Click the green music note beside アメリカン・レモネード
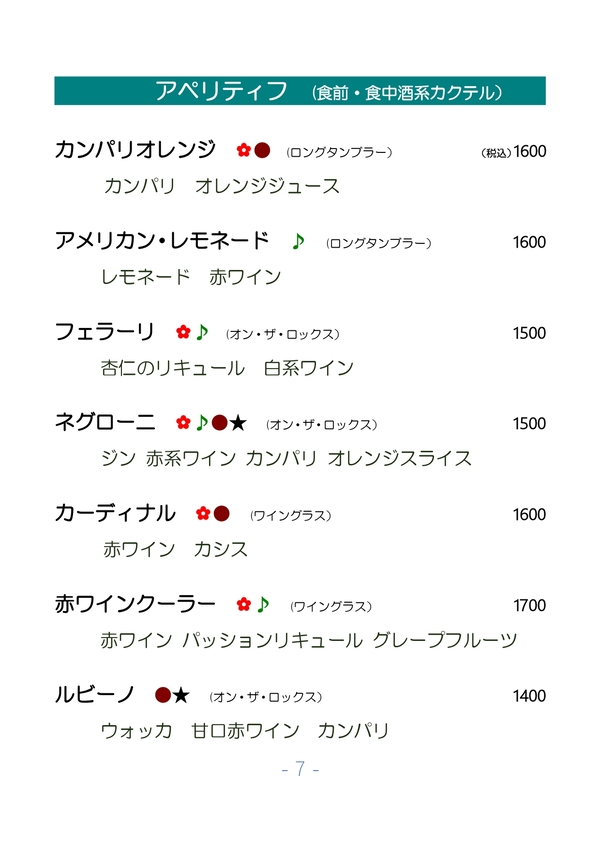600x849 pixels. tap(297, 241)
